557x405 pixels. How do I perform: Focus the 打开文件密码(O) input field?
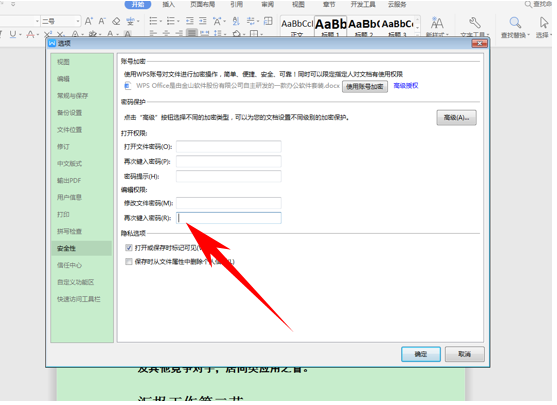pyautogui.click(x=229, y=147)
